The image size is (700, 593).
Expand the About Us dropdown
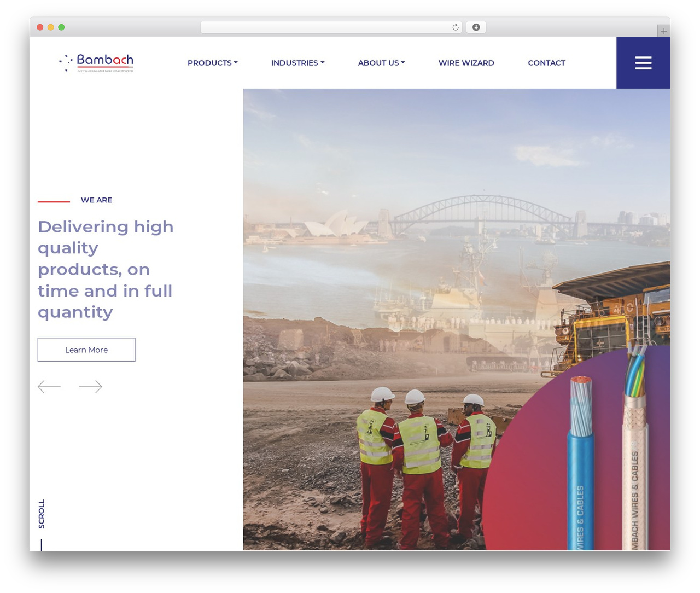tap(381, 63)
